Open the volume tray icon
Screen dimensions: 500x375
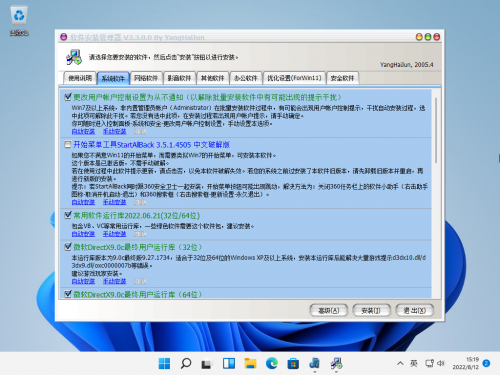[441, 363]
